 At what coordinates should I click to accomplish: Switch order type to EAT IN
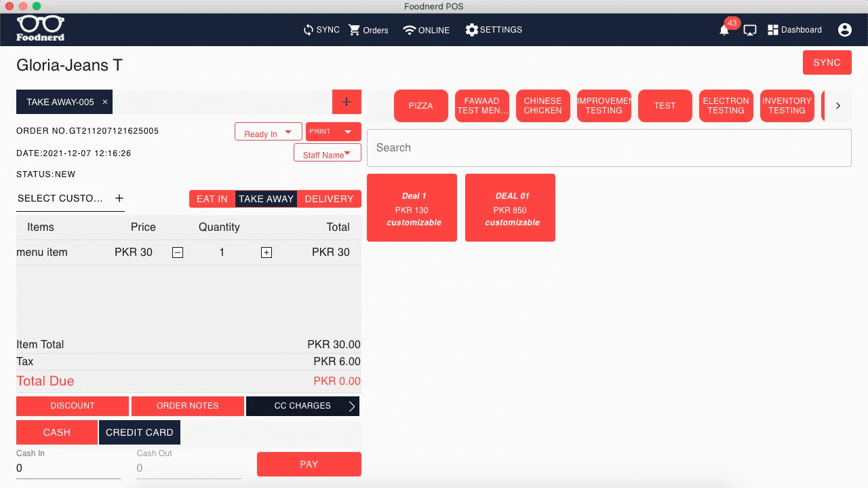(212, 199)
